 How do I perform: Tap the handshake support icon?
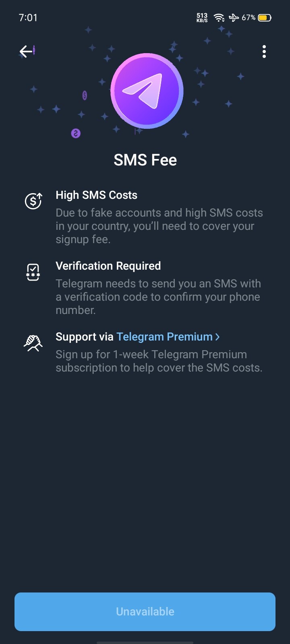[33, 343]
